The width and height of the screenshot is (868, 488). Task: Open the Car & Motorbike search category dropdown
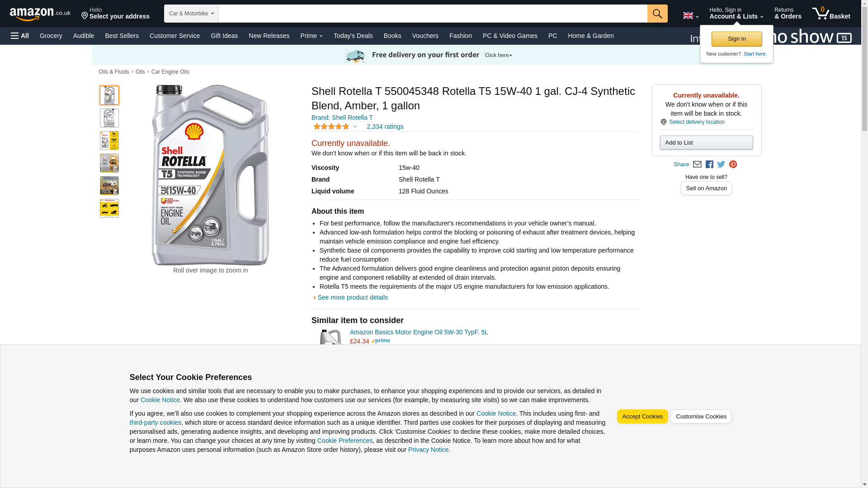(x=191, y=14)
